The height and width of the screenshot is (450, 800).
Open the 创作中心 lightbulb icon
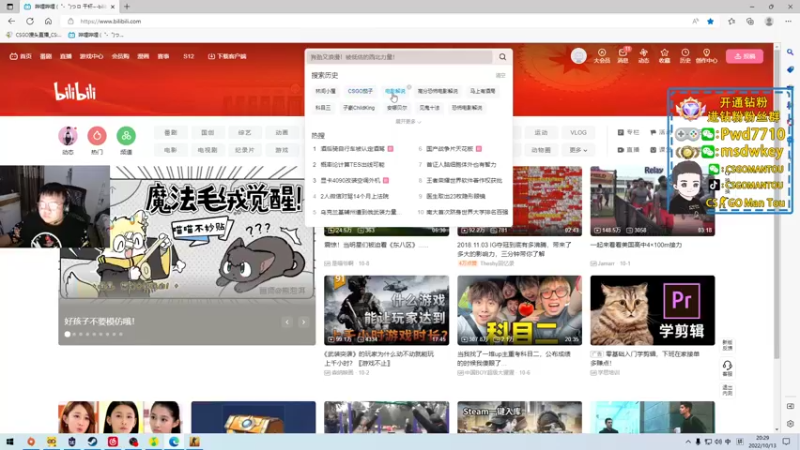pyautogui.click(x=706, y=56)
